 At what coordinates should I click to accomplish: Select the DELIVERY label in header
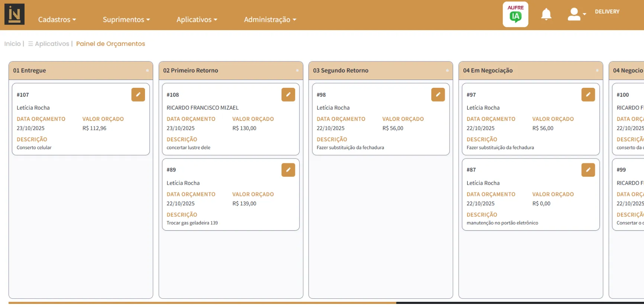click(607, 12)
